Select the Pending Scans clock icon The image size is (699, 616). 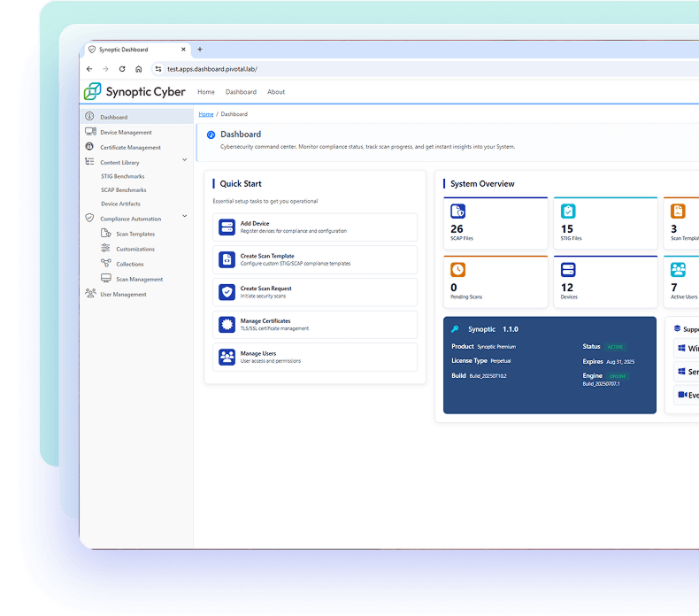pos(457,270)
